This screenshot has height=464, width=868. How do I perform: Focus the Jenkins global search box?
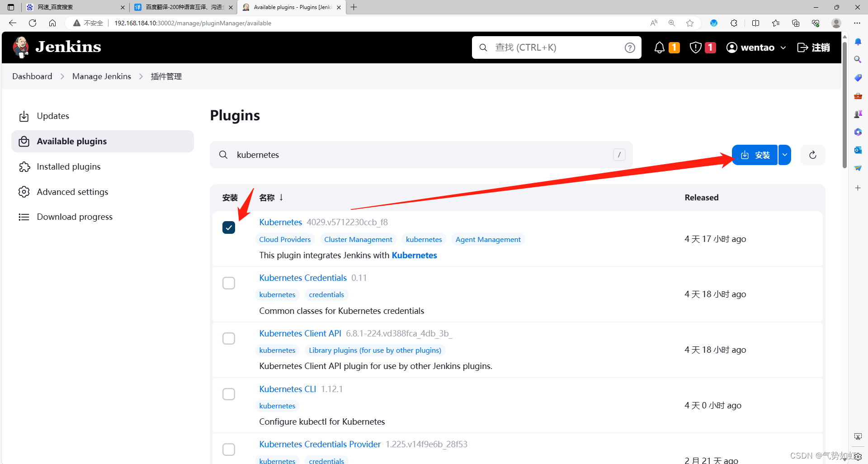click(x=557, y=47)
